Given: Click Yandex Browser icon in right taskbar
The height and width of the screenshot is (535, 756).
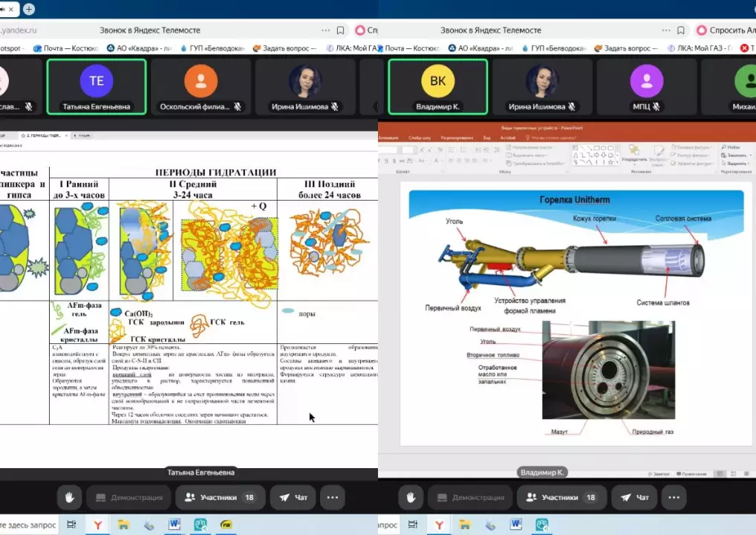Looking at the screenshot, I should 439,525.
